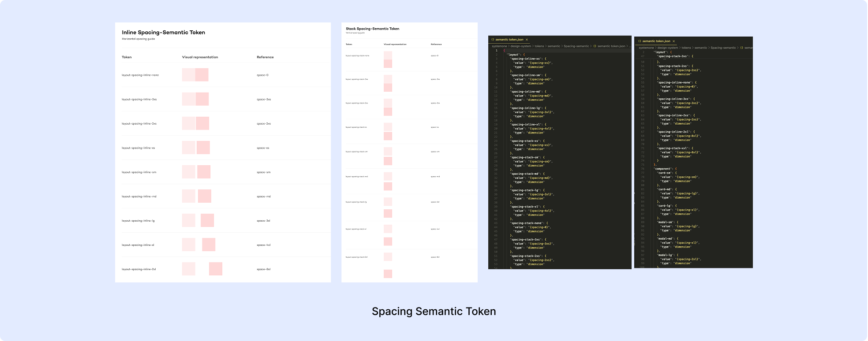Click line number 1 in left editor gutter
Image resolution: width=868 pixels, height=341 pixels.
pos(496,51)
